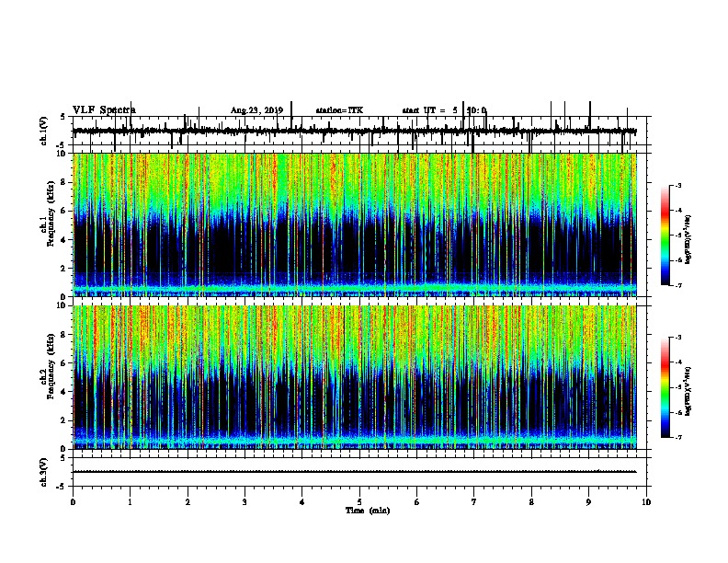Image resolution: width=728 pixels, height=563 pixels.
Task: Click the ch.1 color scale bar
Action: 665,236
